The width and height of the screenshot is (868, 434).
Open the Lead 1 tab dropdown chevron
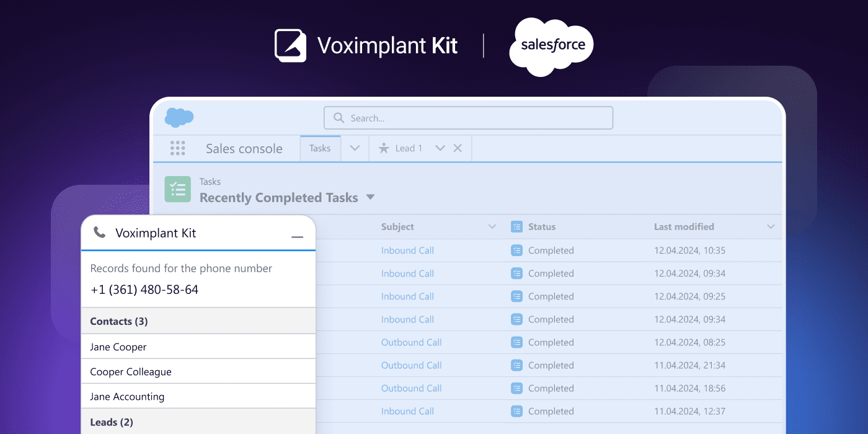(x=440, y=148)
